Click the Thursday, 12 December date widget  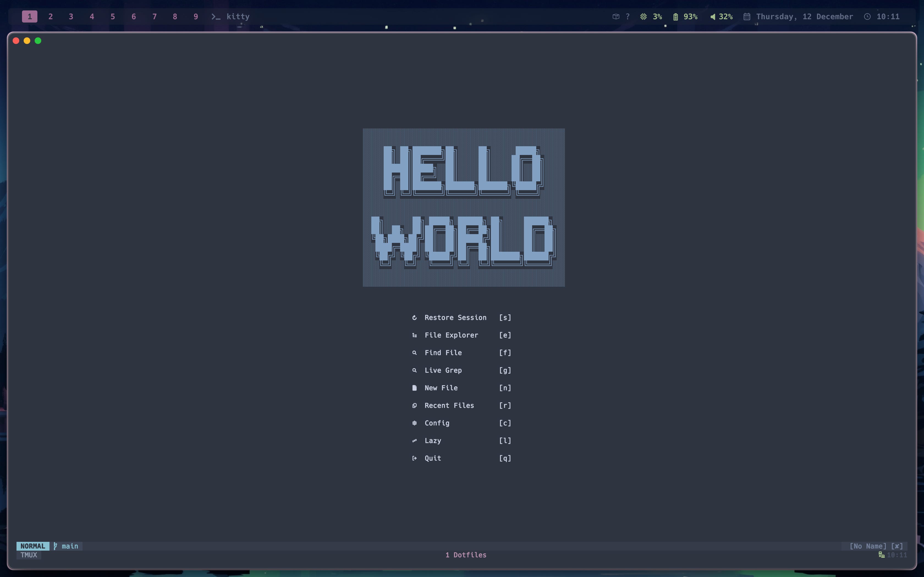804,16
